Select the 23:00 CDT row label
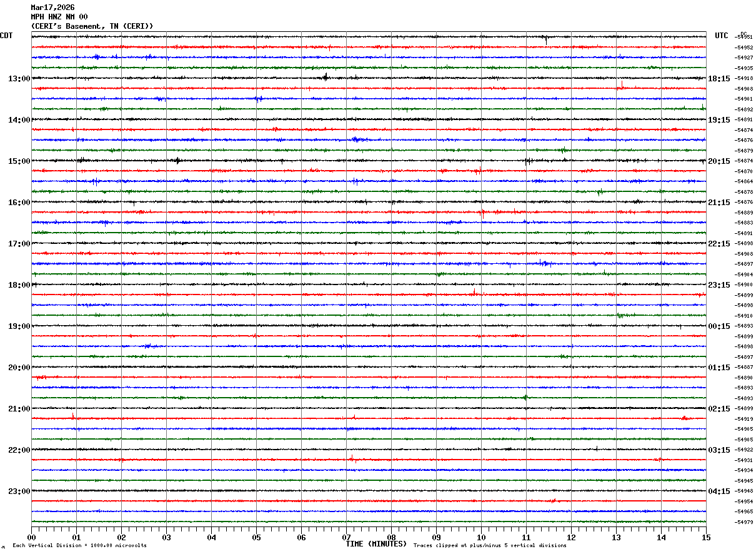The height and width of the screenshot is (554, 756). (x=19, y=491)
